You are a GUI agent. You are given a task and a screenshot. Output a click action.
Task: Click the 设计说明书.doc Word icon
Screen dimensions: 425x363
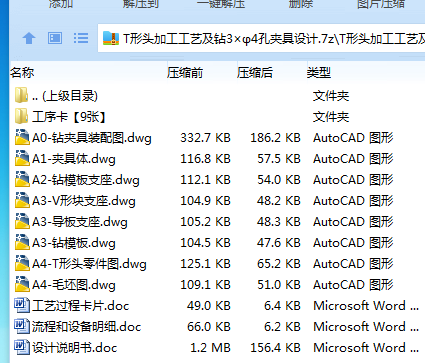[x=22, y=347]
